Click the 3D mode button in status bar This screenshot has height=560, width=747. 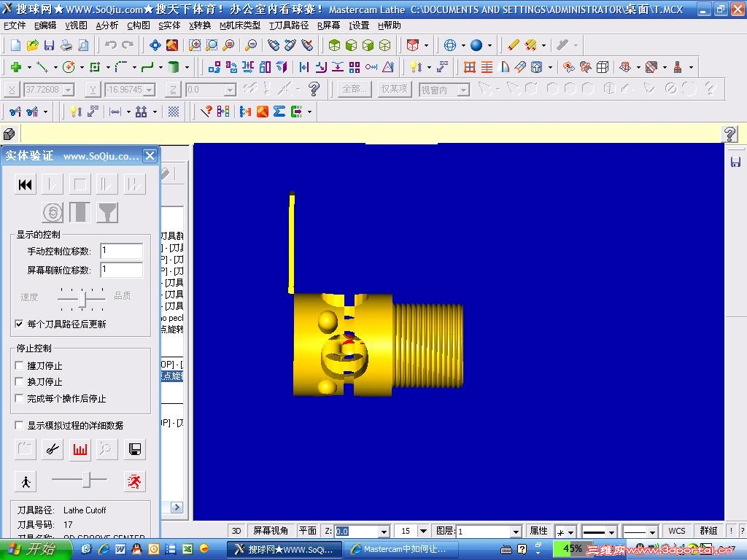pos(236,531)
